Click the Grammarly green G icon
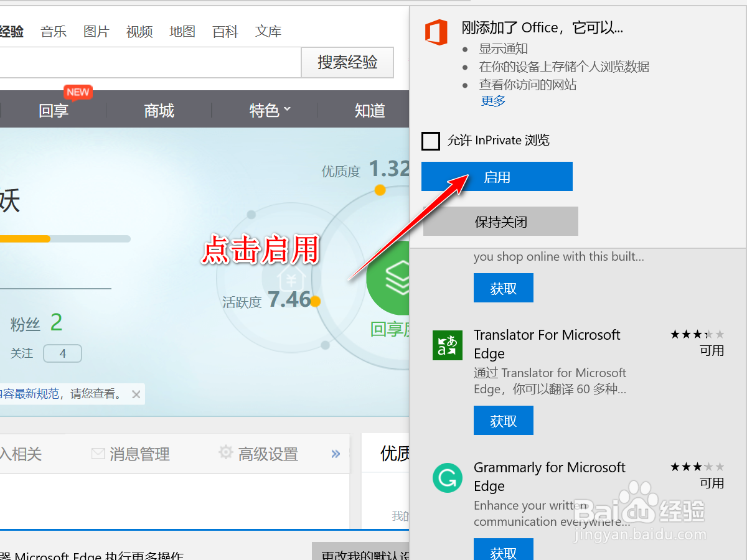 (x=448, y=478)
